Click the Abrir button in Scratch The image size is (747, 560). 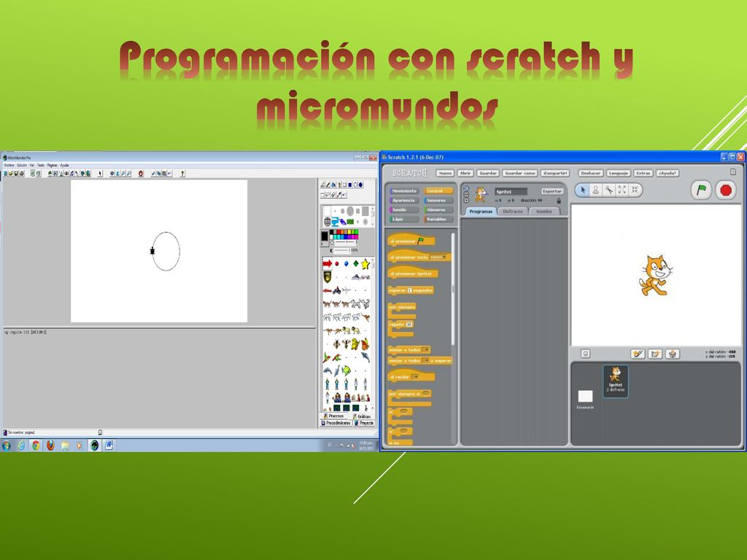click(x=465, y=173)
